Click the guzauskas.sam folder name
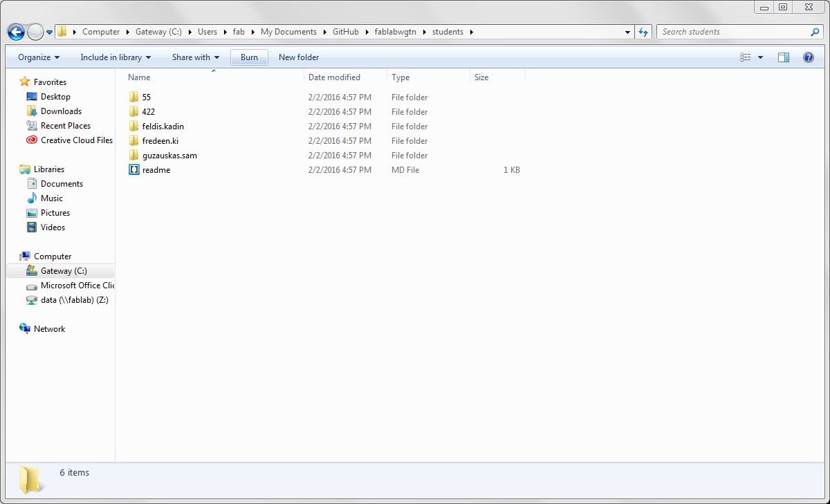The height and width of the screenshot is (504, 830). pyautogui.click(x=169, y=156)
